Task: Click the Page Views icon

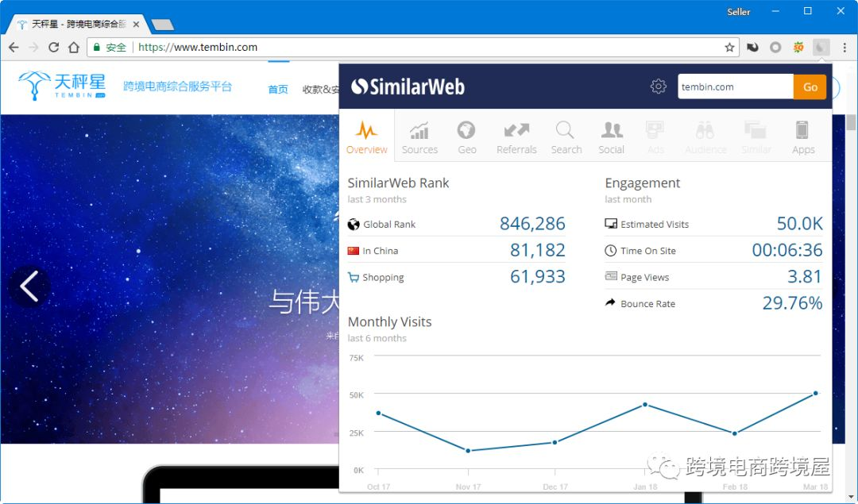Action: pyautogui.click(x=611, y=276)
